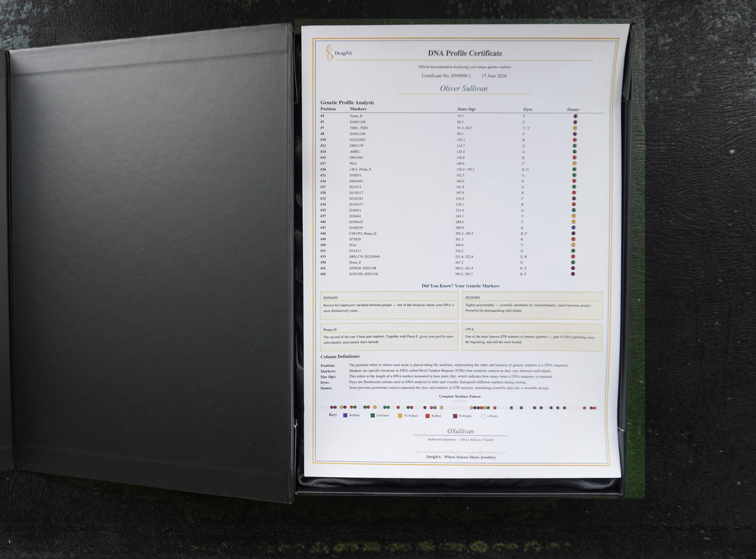Screen dimensions: 756x559
Task: Click the "D12S391" marker in row #32
Action: (357, 198)
